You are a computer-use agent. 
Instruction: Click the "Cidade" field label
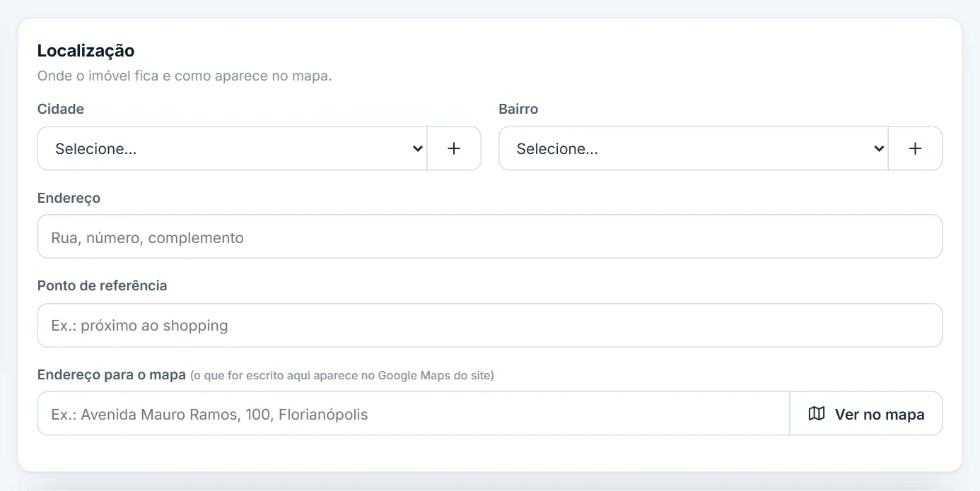click(x=61, y=109)
